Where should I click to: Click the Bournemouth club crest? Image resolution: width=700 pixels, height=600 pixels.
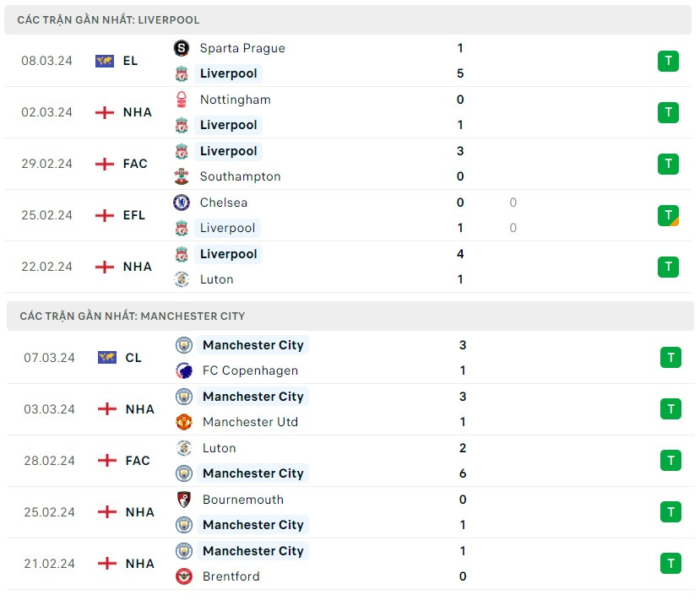pyautogui.click(x=184, y=500)
